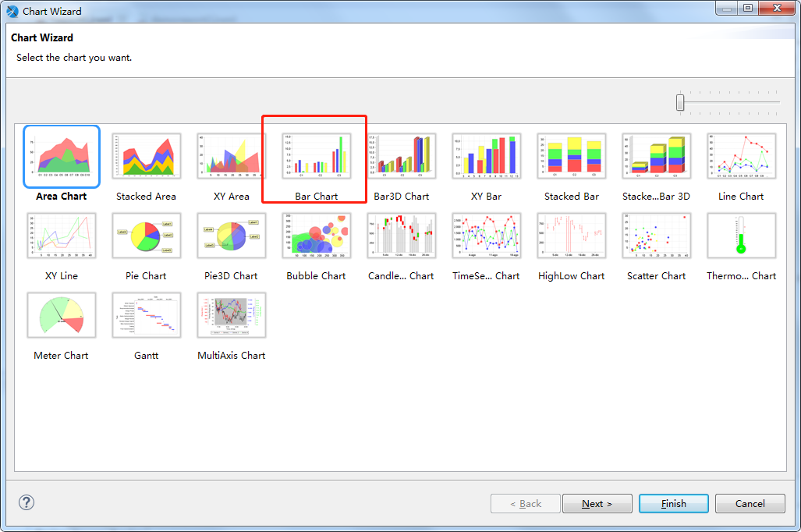This screenshot has width=801, height=532.
Task: Select the Gantt chart type
Action: click(x=146, y=315)
